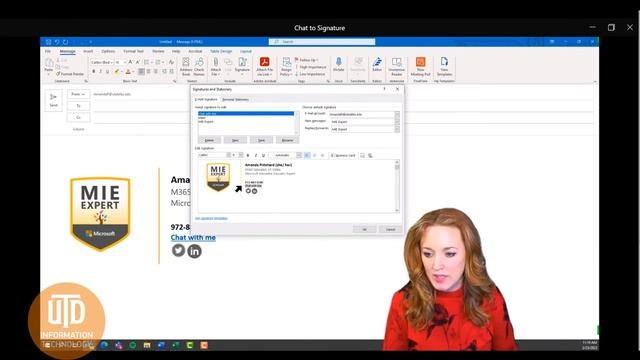Click the Check Names ribbon icon

[199, 67]
